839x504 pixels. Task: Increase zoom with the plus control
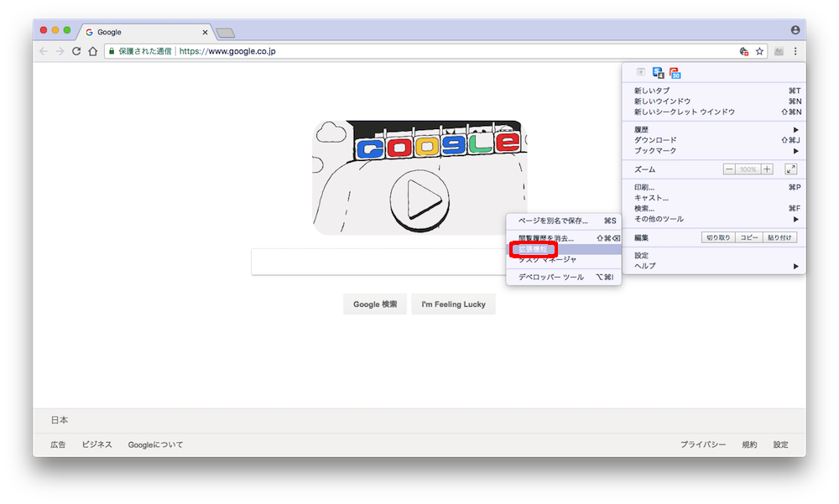pos(769,169)
